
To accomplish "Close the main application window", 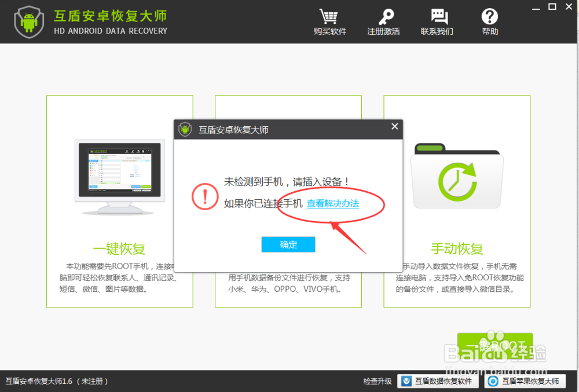I will coord(569,6).
